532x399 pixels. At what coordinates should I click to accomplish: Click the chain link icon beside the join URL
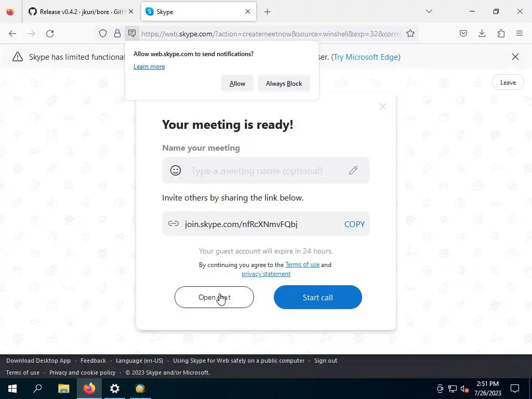(x=174, y=223)
